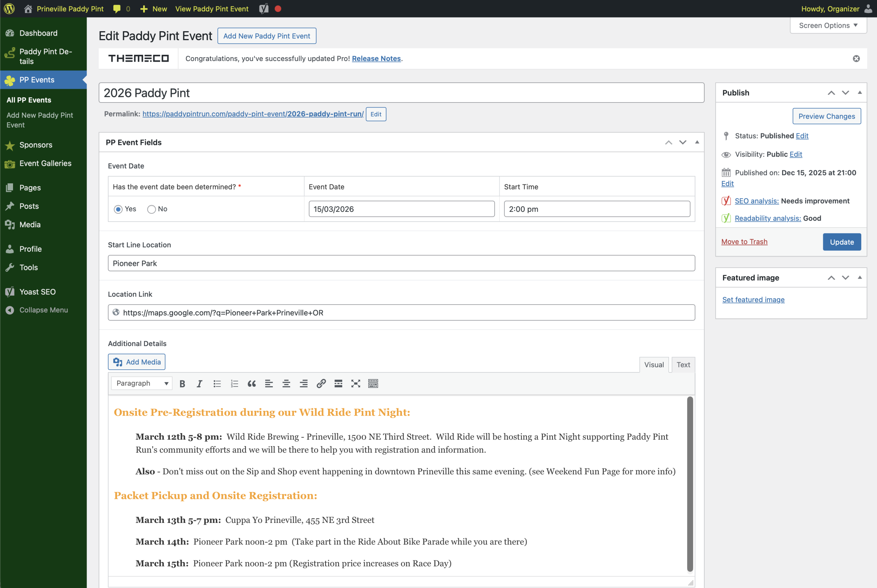Toggle Featured image panel collapse
Viewport: 877px width, 588px height.
(x=860, y=278)
